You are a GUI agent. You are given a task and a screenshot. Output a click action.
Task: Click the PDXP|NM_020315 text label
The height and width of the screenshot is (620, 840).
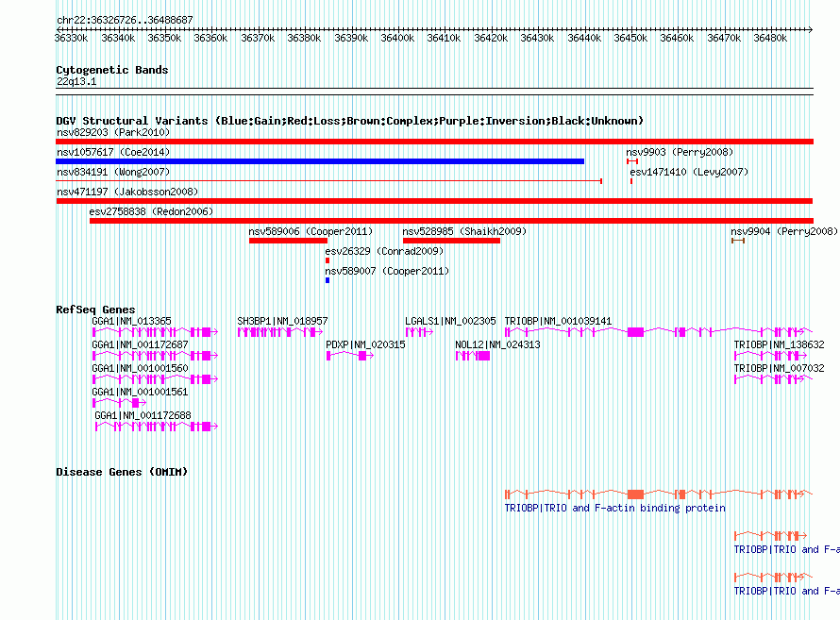365,344
